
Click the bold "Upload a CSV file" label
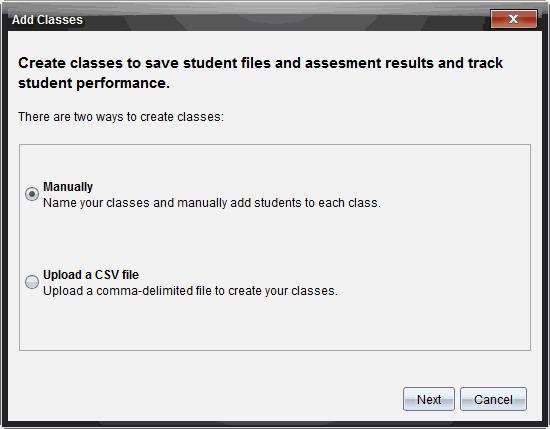coord(91,275)
